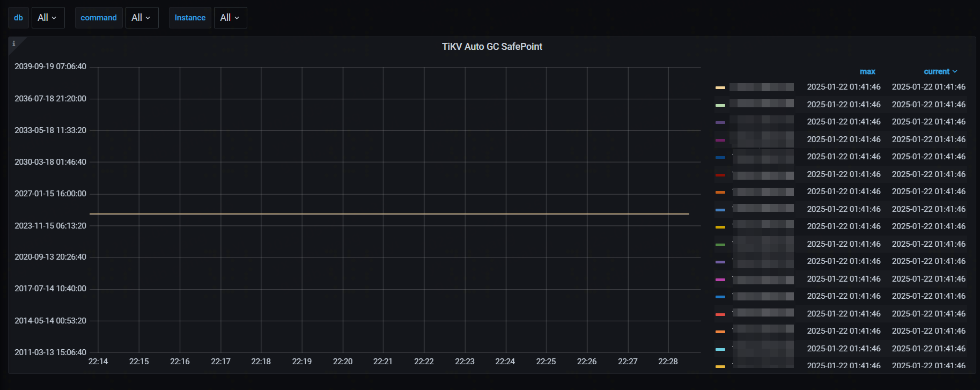
Task: Open the Instance variable All dropdown
Action: tap(230, 18)
